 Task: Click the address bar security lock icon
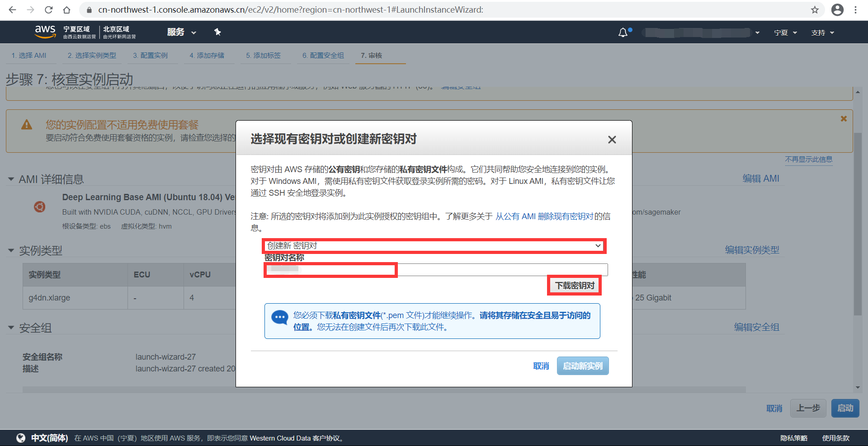[x=89, y=9]
